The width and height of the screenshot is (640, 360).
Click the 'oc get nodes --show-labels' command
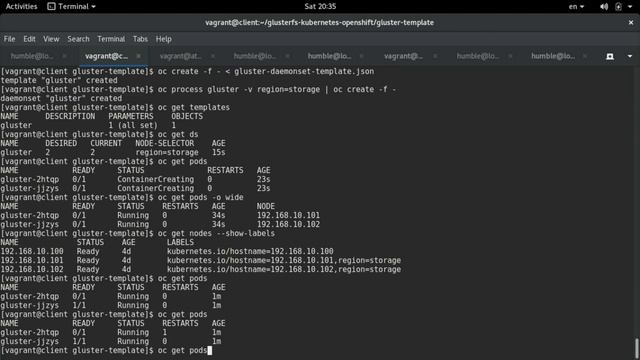click(216, 233)
